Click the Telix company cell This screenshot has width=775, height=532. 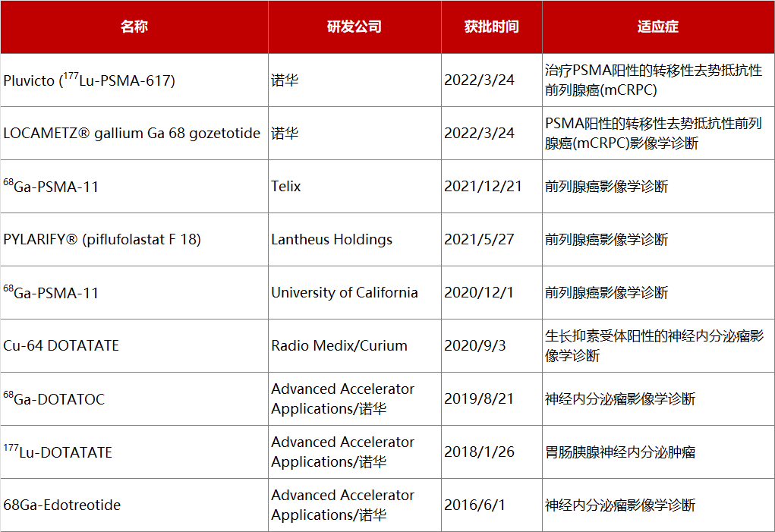click(354, 186)
